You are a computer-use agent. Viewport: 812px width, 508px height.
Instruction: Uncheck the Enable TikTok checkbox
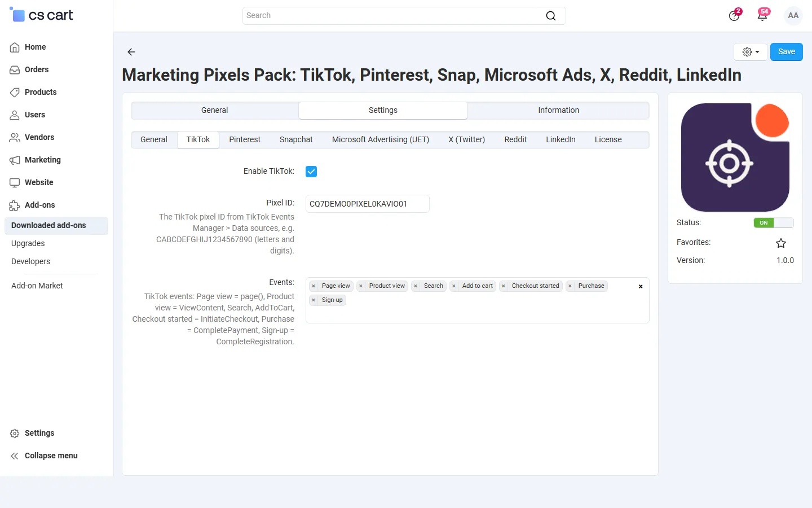click(x=311, y=172)
